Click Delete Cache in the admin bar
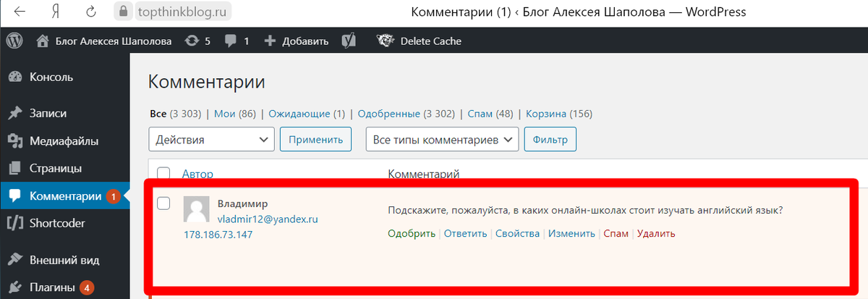The image size is (868, 299). [430, 41]
